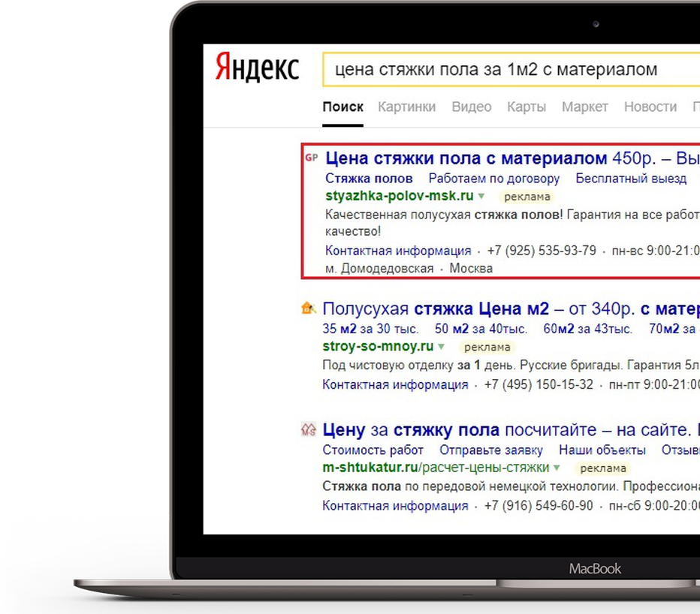
Task: Click the реклама label of m-shtukatur.ru
Action: point(602,468)
